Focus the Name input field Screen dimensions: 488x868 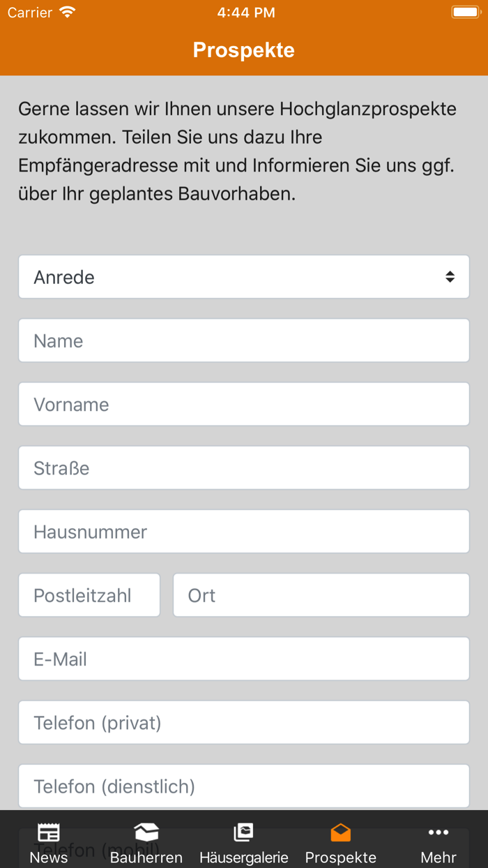click(243, 341)
